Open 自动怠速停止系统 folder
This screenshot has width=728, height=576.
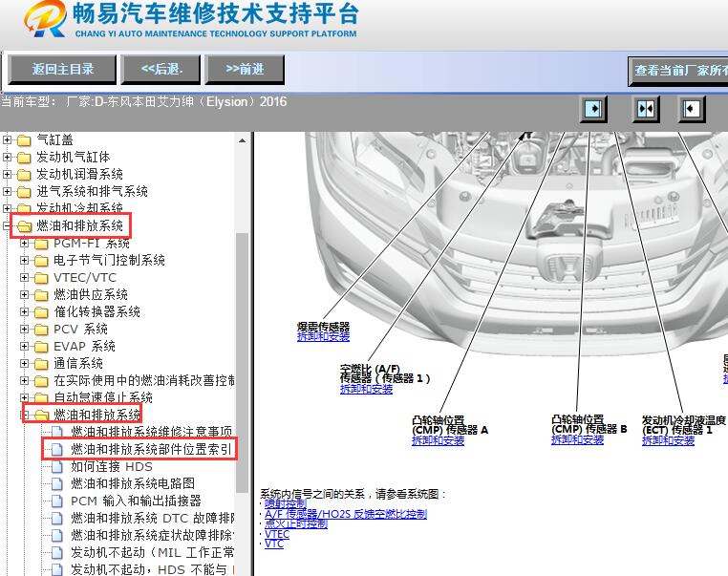103,397
